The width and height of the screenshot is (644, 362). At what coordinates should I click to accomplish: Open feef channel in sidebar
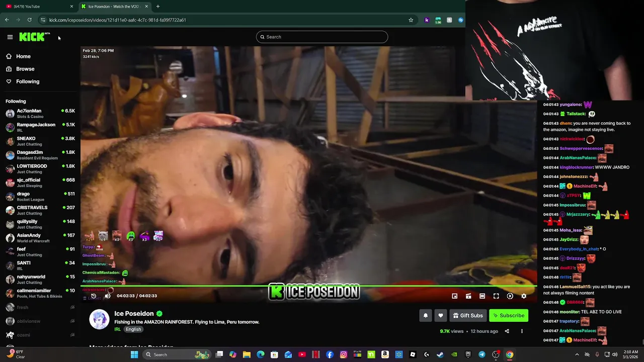pos(40,252)
